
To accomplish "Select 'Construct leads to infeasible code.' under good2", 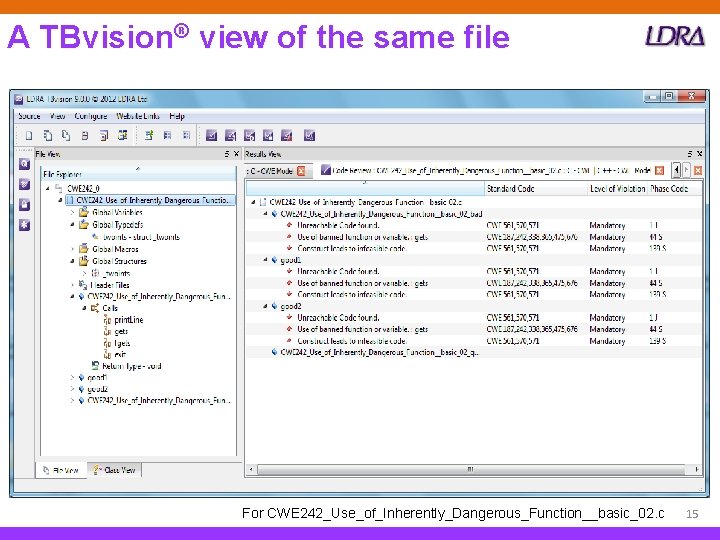I will click(352, 341).
